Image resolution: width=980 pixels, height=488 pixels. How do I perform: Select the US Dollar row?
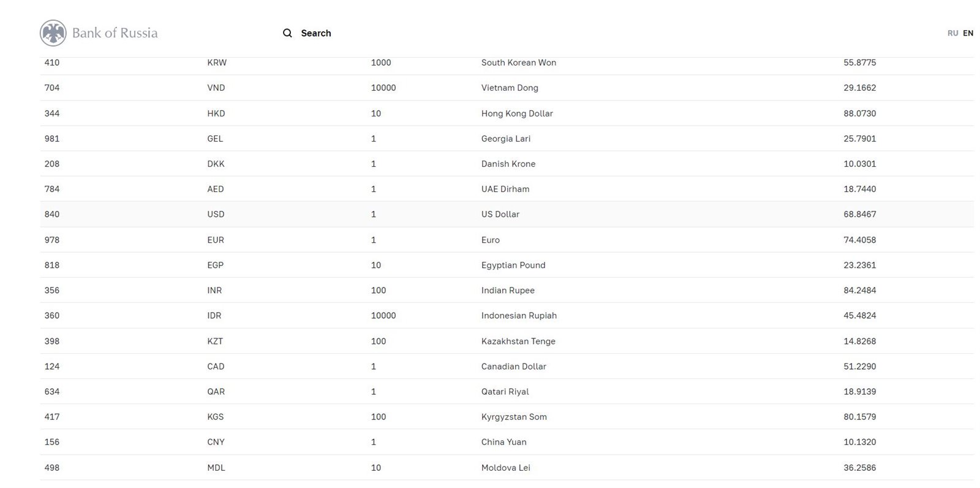coord(500,215)
